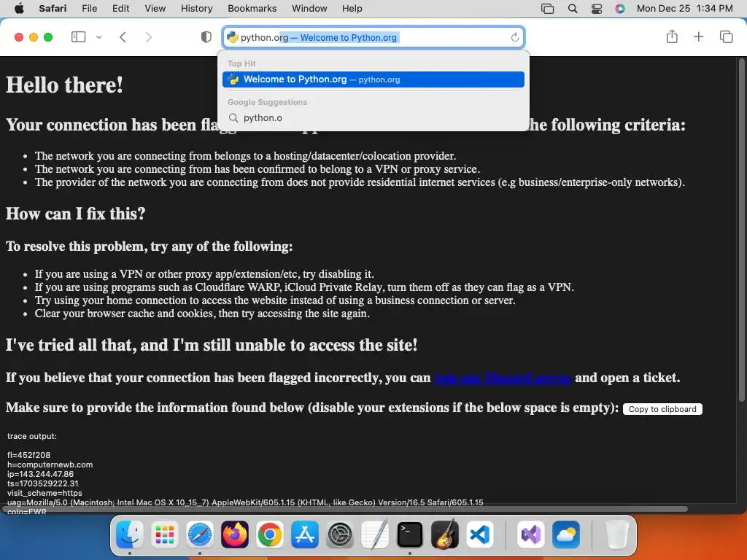Screen dimensions: 747x560
Task: Click the Cloudflare WARP bullet text
Action: 304,287
